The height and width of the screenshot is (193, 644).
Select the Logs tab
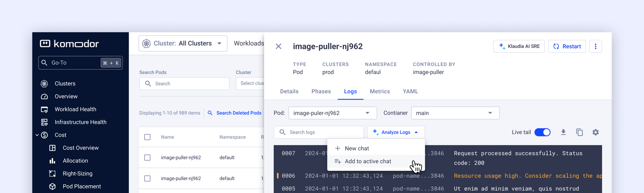coord(350,91)
